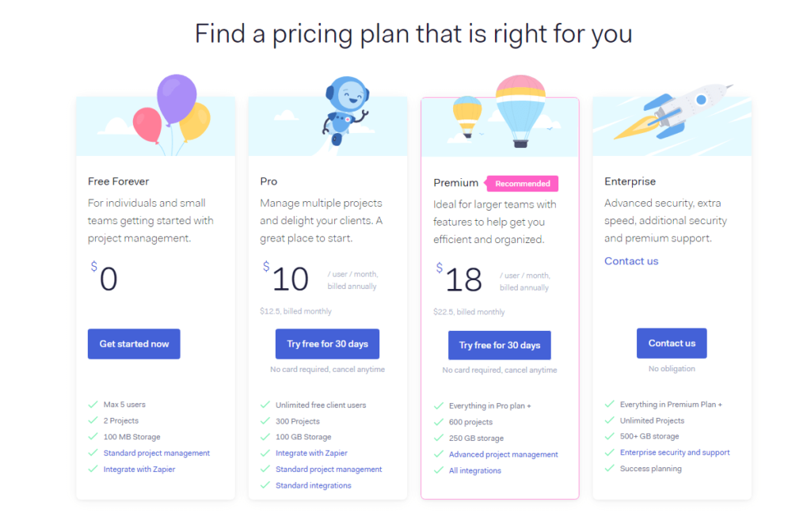This screenshot has width=811, height=532.
Task: Open Enterprise security and support link
Action: coord(675,452)
